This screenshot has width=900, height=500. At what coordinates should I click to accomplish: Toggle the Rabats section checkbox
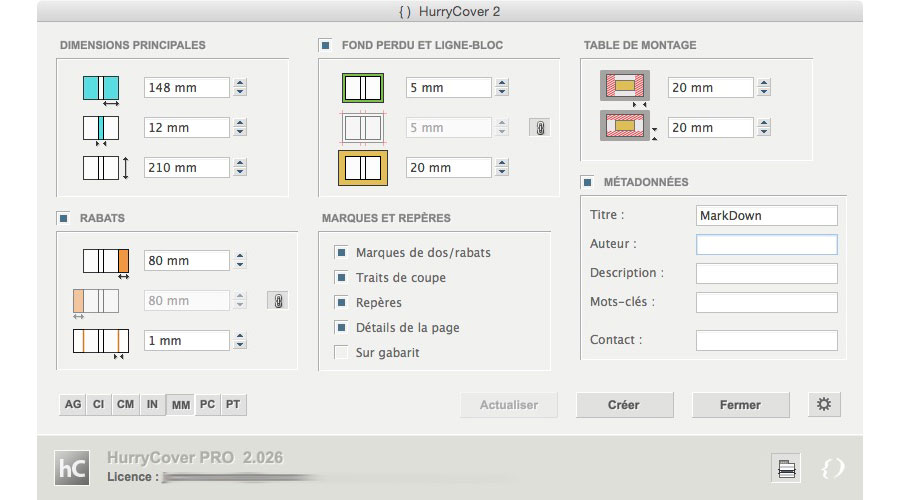(x=64, y=218)
